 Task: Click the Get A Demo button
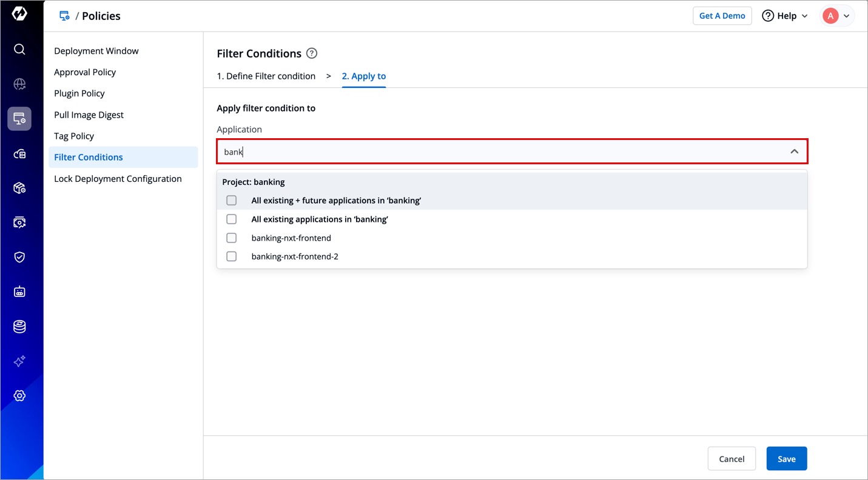click(722, 16)
